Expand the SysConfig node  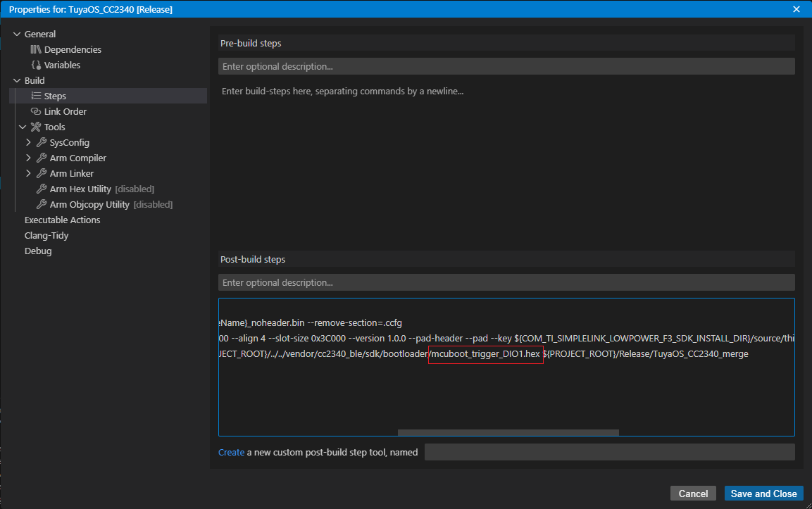point(28,142)
